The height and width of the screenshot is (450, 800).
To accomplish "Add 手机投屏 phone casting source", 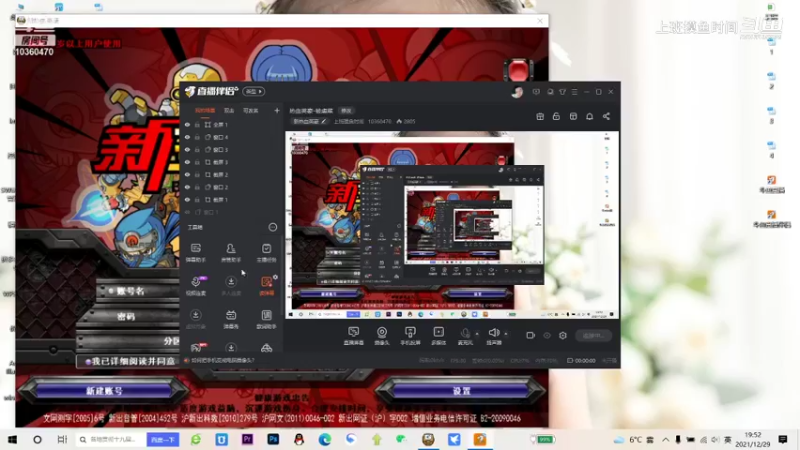I will click(x=410, y=336).
